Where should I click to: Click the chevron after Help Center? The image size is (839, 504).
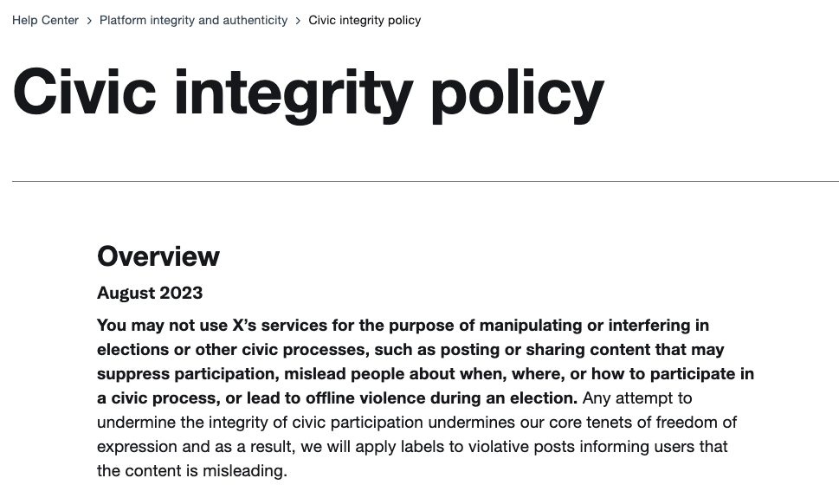(x=89, y=20)
